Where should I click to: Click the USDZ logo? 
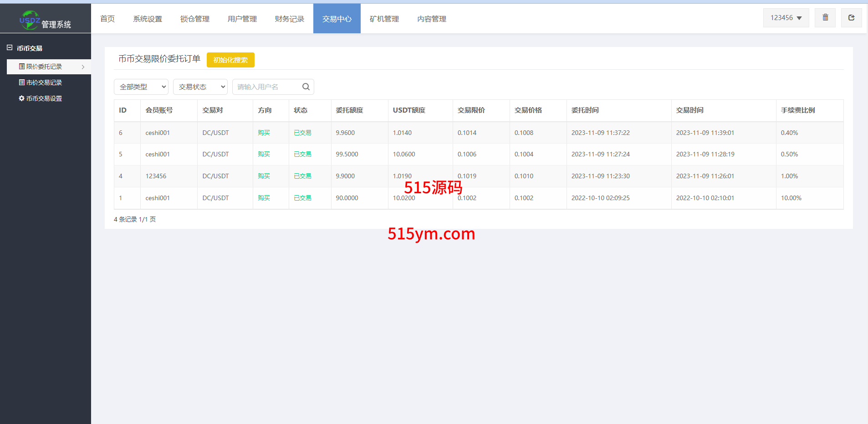(x=30, y=20)
